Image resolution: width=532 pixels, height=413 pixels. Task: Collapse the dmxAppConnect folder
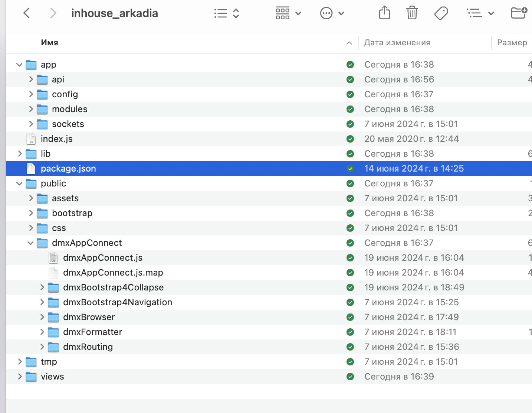click(x=30, y=243)
